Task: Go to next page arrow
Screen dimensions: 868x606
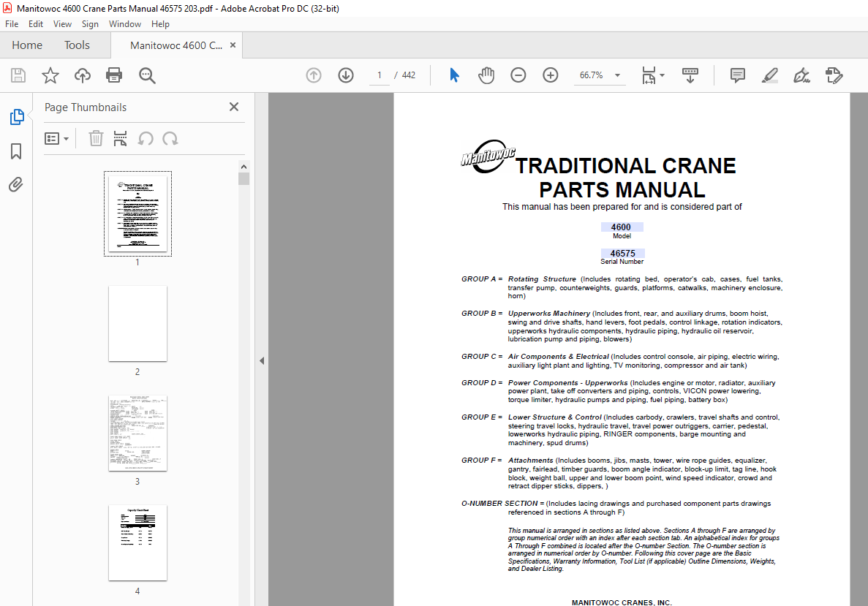Action: coord(346,75)
